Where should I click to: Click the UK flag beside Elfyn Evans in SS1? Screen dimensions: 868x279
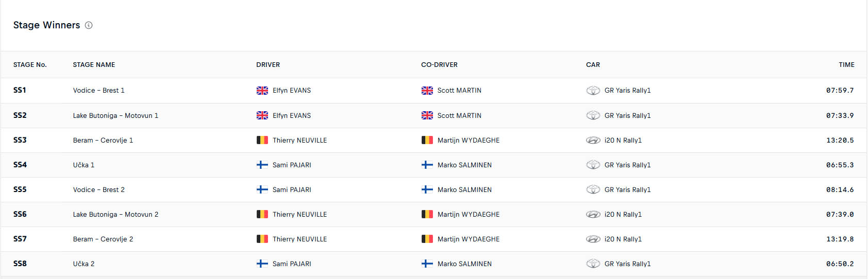(262, 91)
